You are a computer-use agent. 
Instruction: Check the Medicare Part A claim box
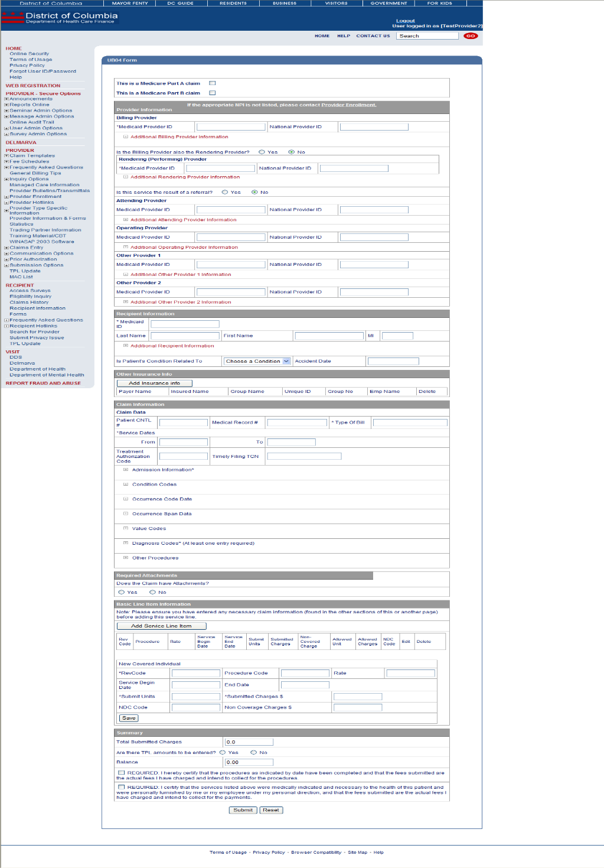213,83
